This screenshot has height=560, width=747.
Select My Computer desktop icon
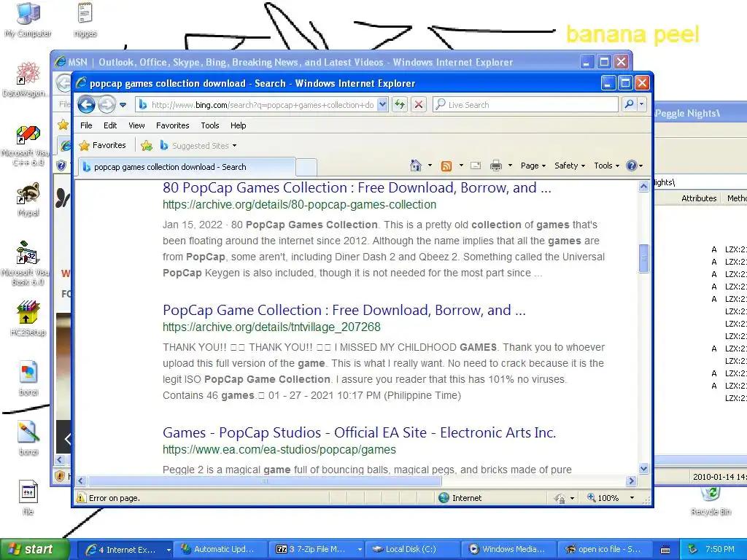(28, 20)
